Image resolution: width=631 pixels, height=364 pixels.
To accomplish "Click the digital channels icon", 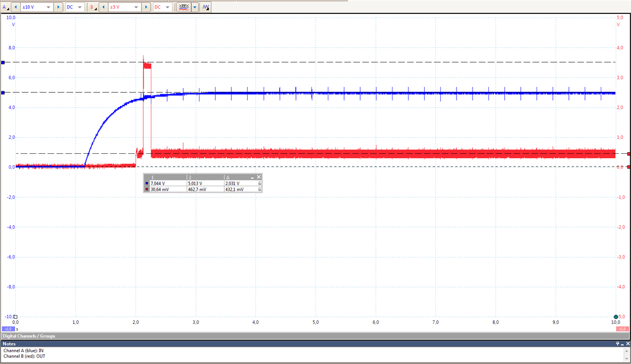I will 184,7.
